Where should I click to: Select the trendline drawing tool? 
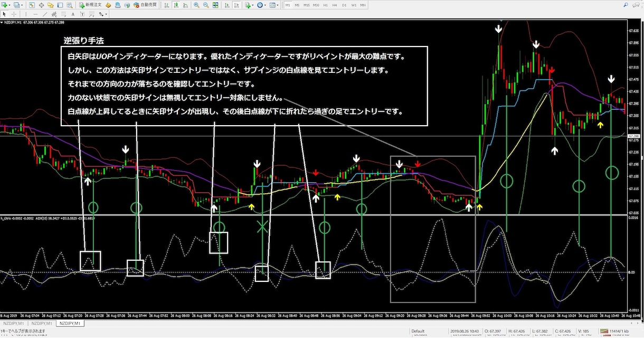pos(45,14)
